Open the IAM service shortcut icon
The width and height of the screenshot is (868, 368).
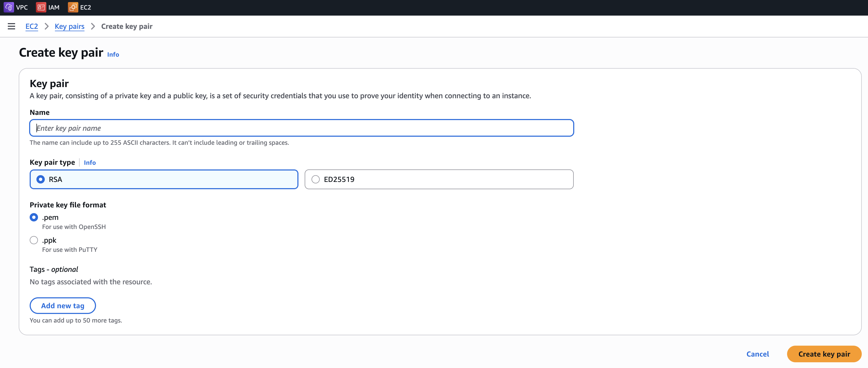point(41,7)
